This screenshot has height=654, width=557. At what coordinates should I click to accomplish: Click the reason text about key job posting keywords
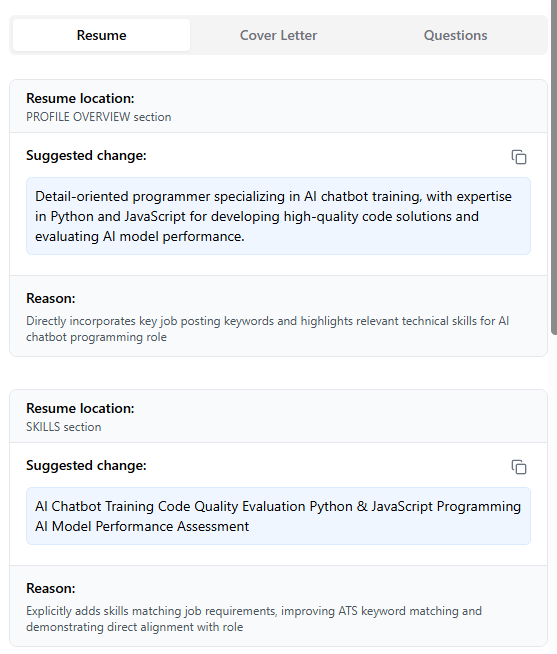pyautogui.click(x=267, y=329)
